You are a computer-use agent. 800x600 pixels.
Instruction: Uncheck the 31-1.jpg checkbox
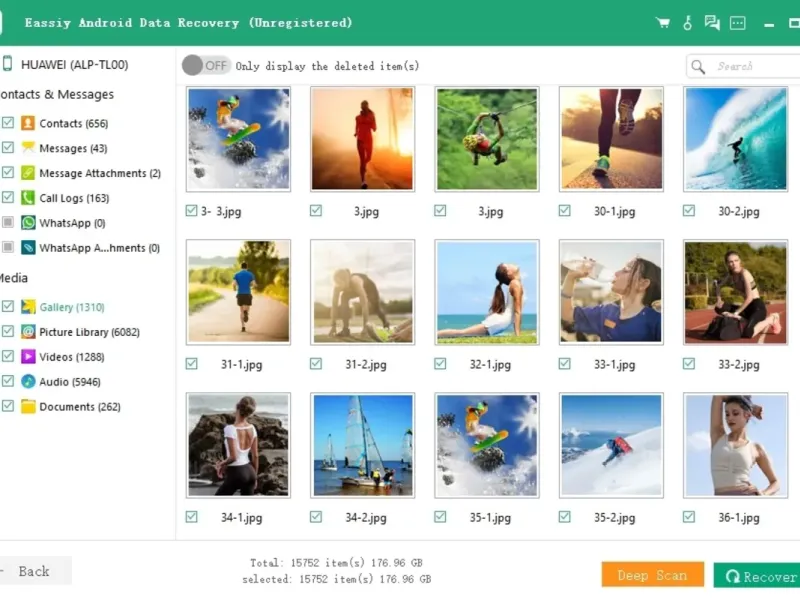click(x=191, y=363)
